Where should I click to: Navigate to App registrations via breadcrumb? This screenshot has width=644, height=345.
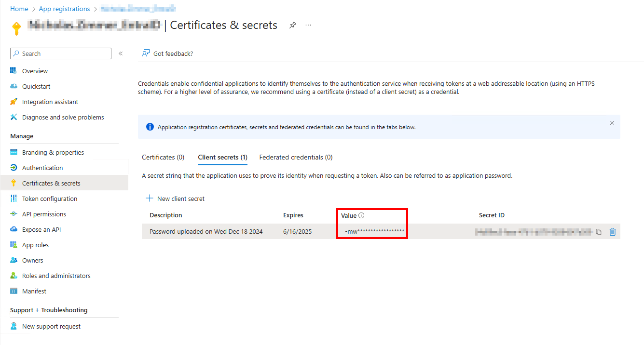[64, 8]
